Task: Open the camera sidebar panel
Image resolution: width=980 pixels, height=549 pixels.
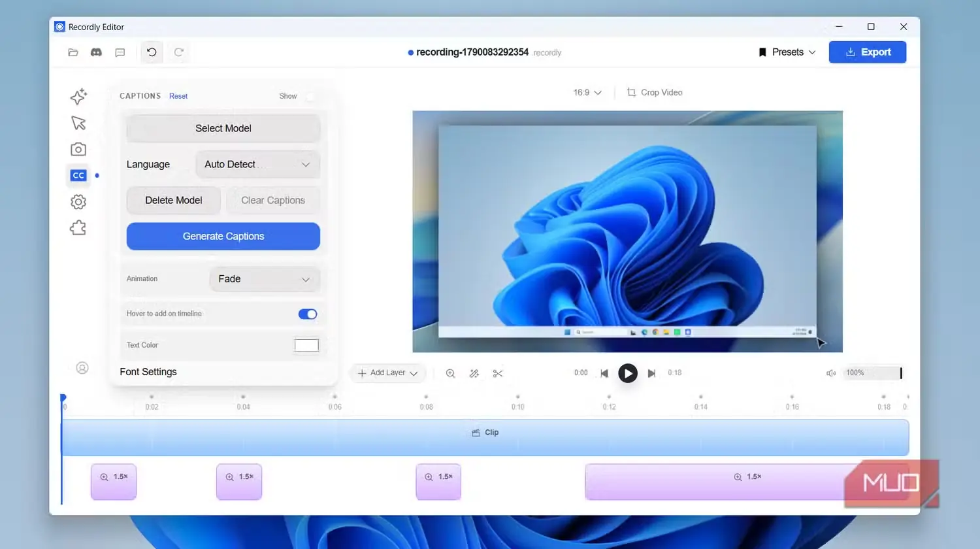Action: coord(78,149)
